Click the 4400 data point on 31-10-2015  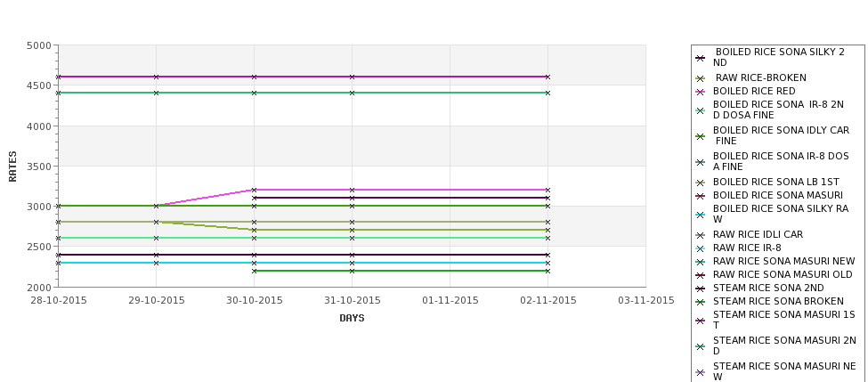352,93
